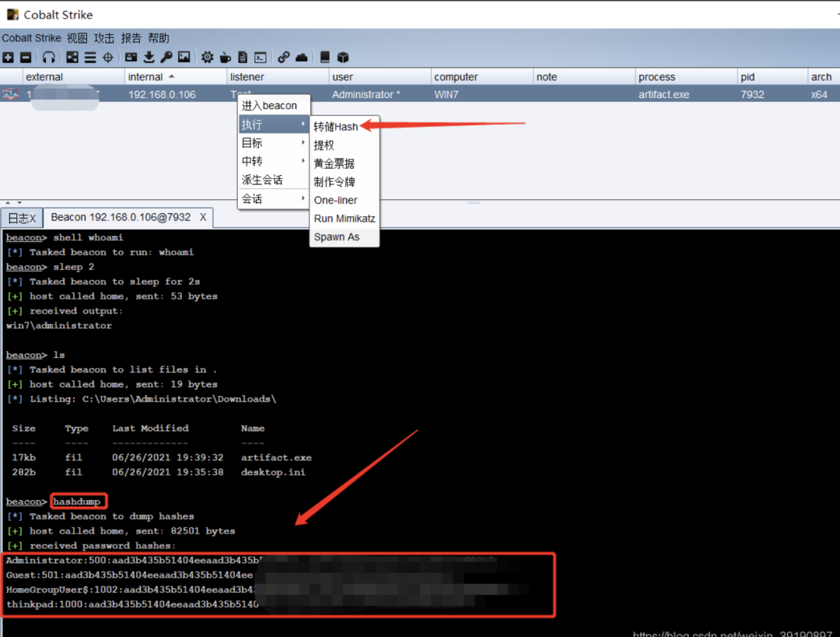Close the Beacon 192.168.0.106@7932 tab
The height and width of the screenshot is (637, 840).
pos(203,217)
